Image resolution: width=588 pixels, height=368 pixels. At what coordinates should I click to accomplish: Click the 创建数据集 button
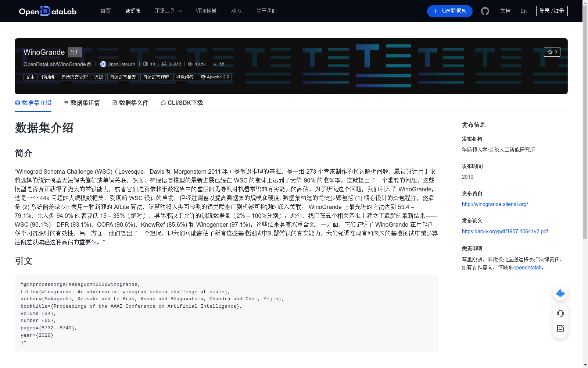[x=449, y=11]
